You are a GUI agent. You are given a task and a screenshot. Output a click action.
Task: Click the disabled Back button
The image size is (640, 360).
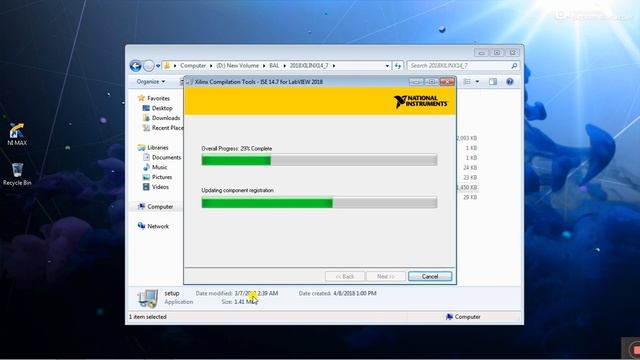(344, 276)
